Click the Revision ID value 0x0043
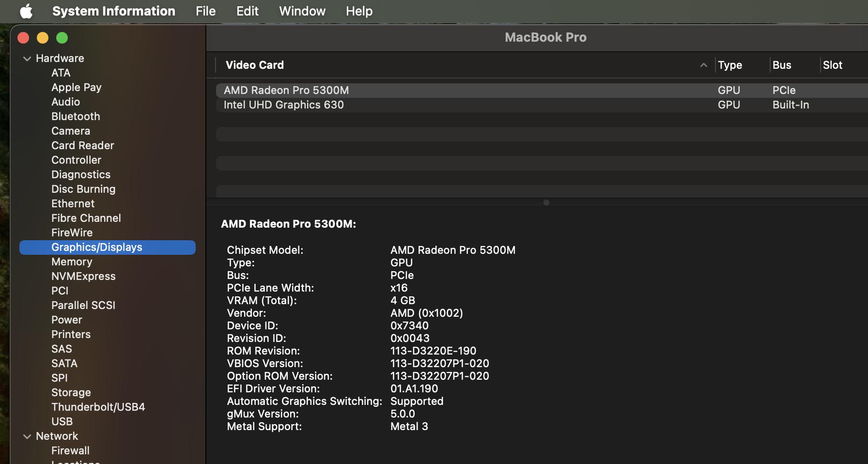Viewport: 868px width, 464px height. pos(410,338)
